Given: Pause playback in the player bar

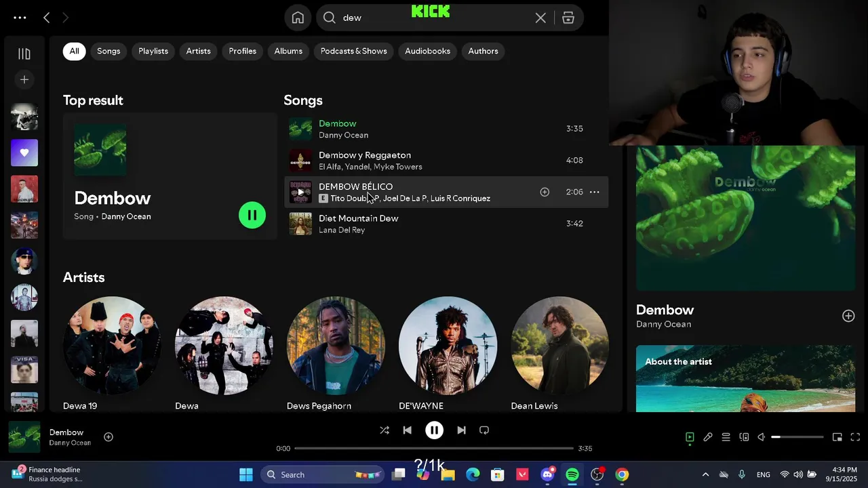Looking at the screenshot, I should click(x=434, y=430).
